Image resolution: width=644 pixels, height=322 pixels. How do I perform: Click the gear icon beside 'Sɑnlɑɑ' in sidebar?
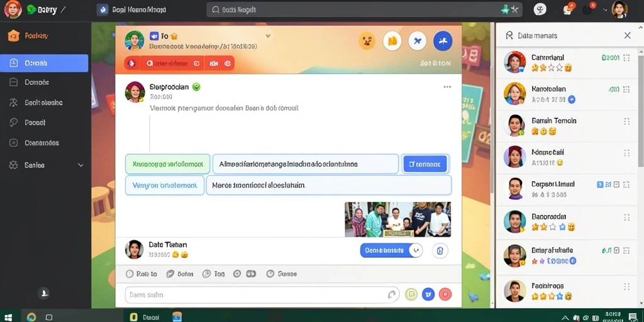14,165
